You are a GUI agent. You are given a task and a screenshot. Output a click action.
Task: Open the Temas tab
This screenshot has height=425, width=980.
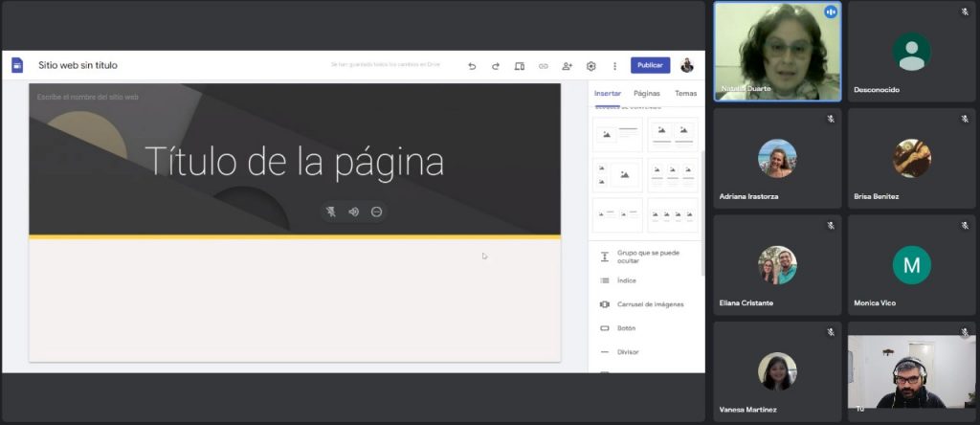coord(685,94)
